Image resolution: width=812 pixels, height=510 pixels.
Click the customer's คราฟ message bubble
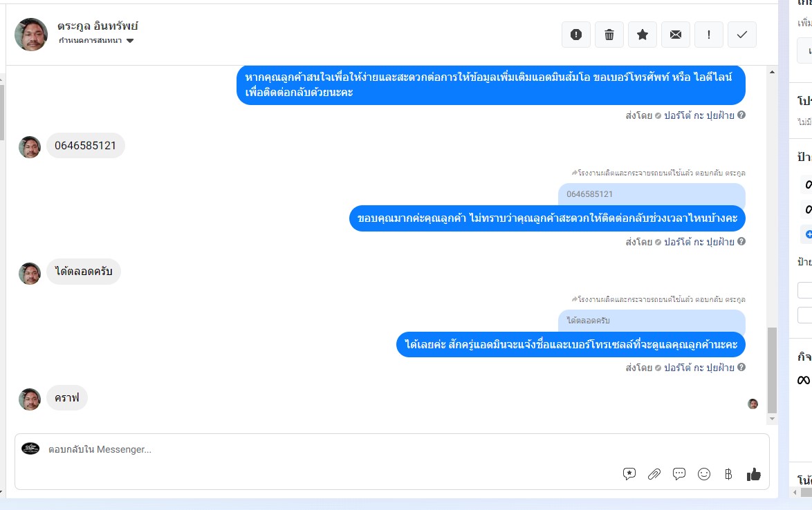coord(67,398)
